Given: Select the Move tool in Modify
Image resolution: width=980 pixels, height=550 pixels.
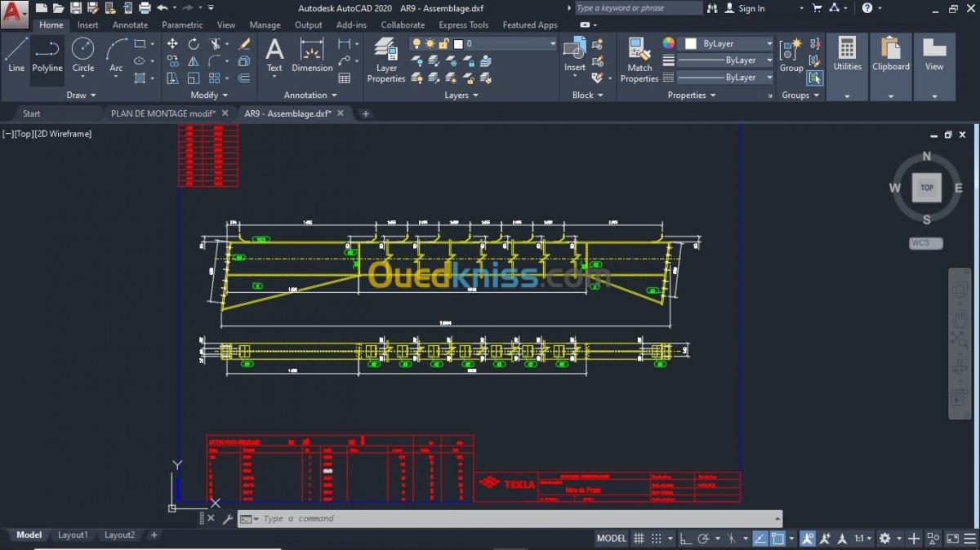Looking at the screenshot, I should pos(172,44).
